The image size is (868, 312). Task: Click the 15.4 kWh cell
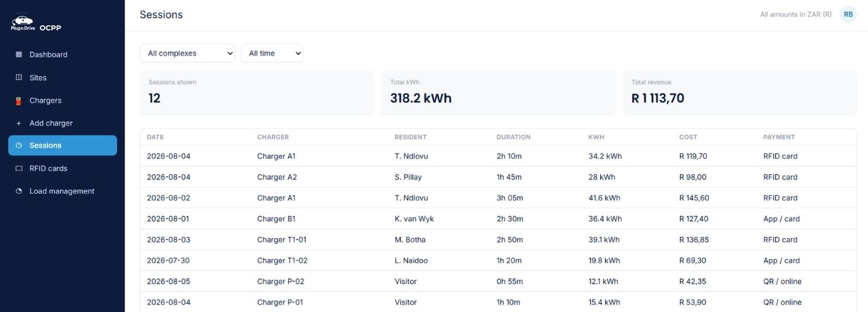604,302
